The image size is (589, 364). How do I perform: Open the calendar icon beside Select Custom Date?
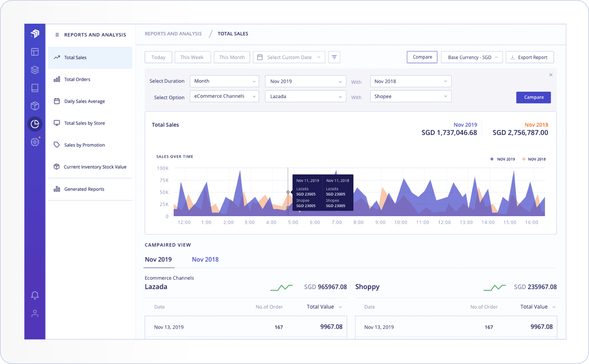(260, 57)
